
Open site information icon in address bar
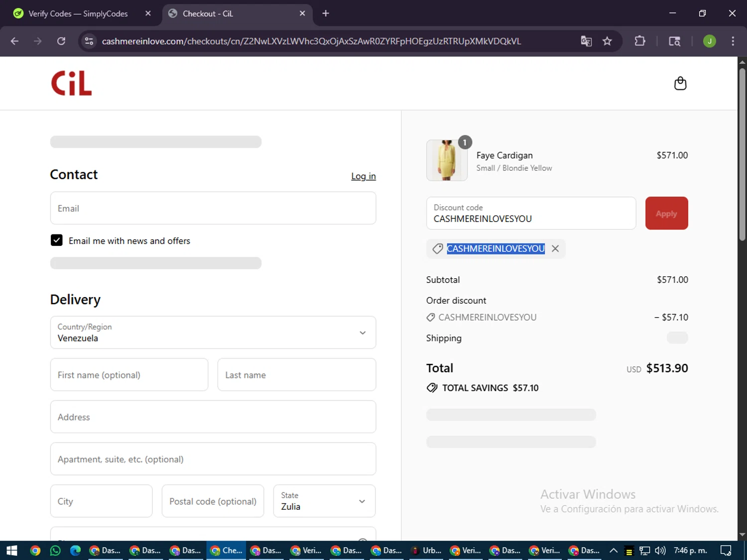coord(89,41)
